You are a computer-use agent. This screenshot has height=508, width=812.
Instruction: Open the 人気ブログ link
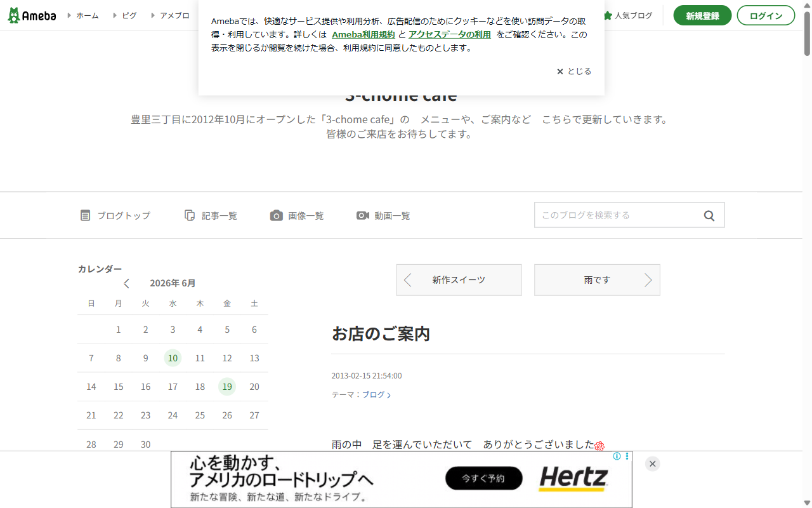click(x=627, y=15)
